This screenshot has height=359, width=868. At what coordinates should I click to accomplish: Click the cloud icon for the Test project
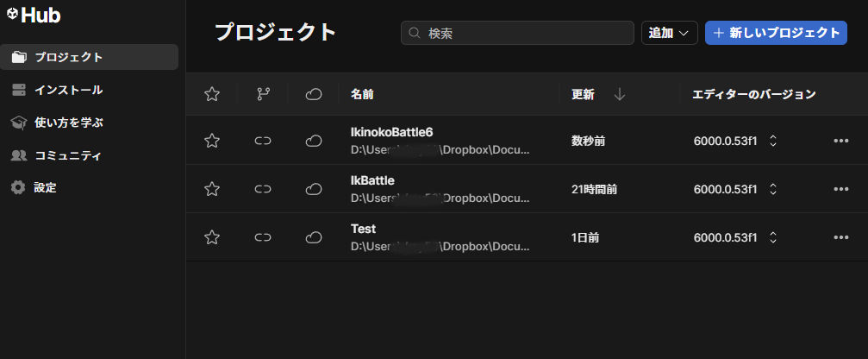[314, 237]
